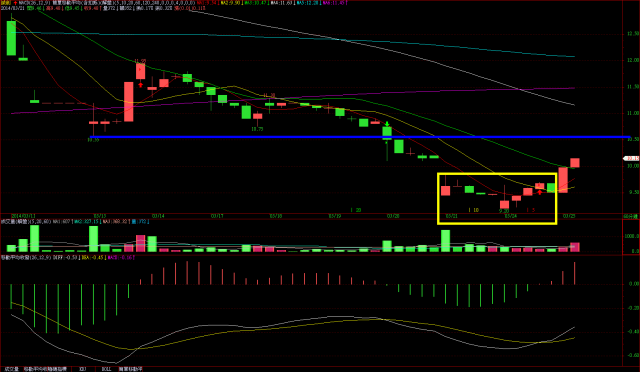Click the 03/25 date axis label

click(569, 216)
